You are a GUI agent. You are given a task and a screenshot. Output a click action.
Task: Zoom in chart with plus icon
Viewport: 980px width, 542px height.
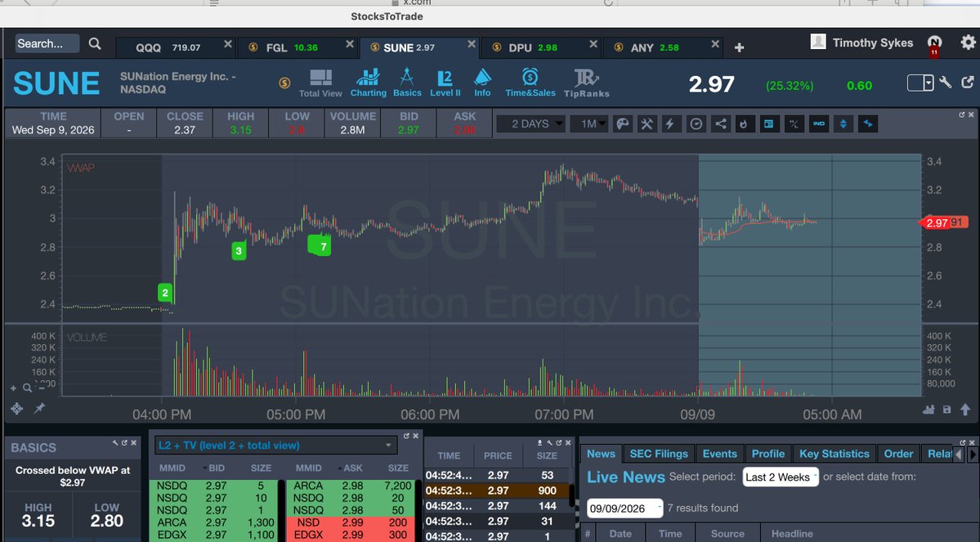point(13,388)
